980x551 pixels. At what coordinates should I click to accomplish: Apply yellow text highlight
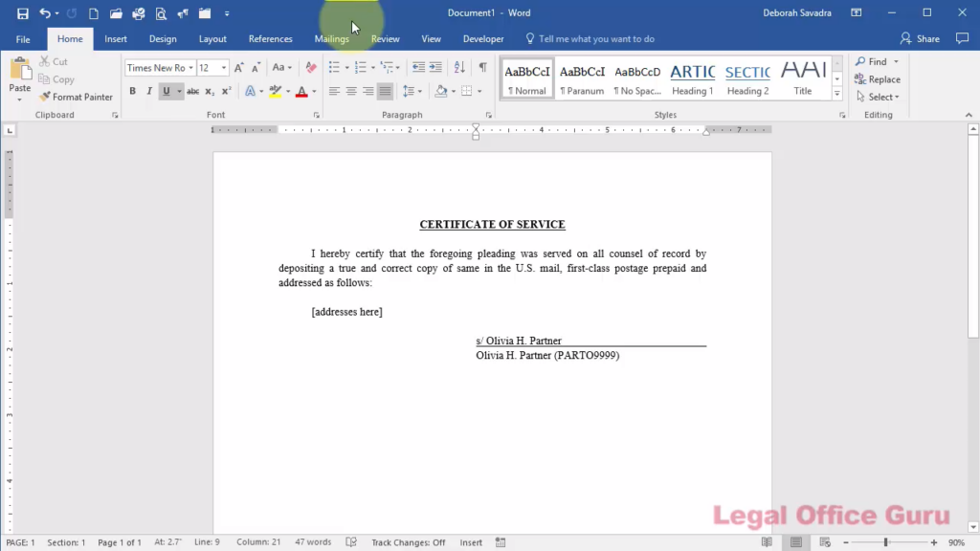click(x=276, y=91)
